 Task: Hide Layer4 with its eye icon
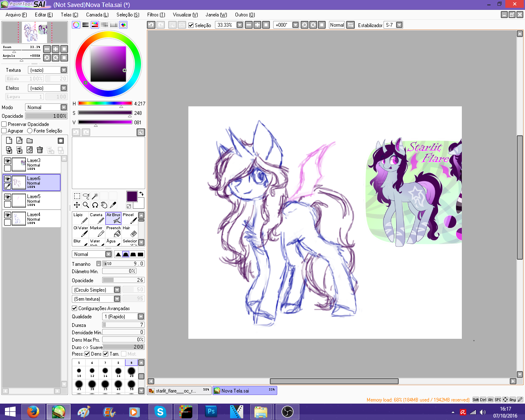click(7, 215)
